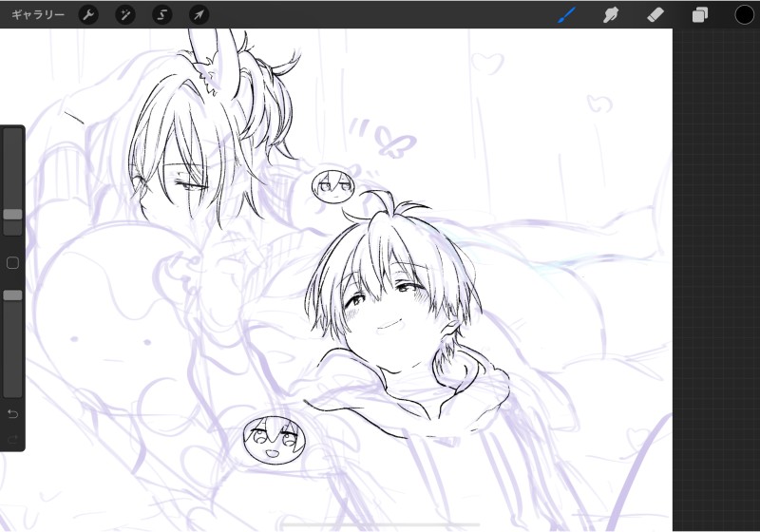Open the ギャラリー gallery
This screenshot has height=532, width=760.
coord(38,15)
